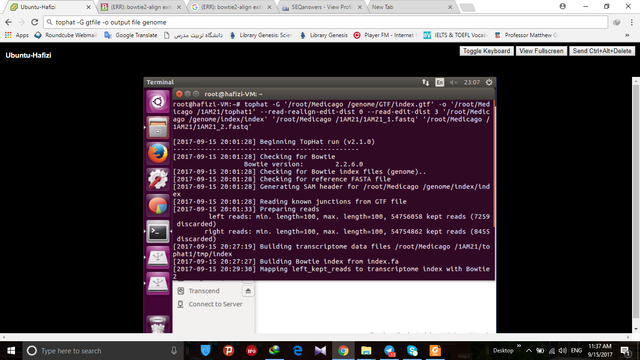Launch Firefox from Ubuntu launcher

[158, 153]
